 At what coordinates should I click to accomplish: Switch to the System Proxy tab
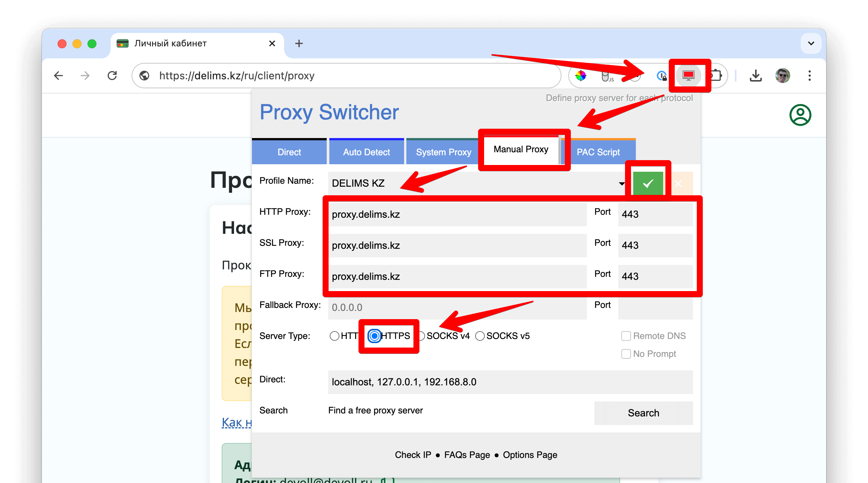[443, 152]
